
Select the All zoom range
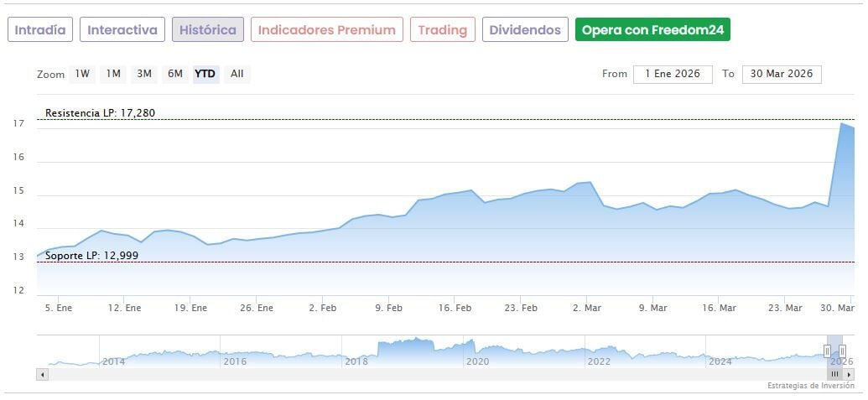pos(236,74)
